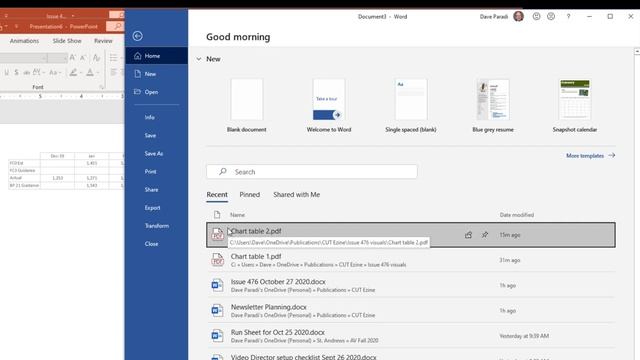Send a smile feedback icon
This screenshot has width=640, height=360.
[536, 16]
